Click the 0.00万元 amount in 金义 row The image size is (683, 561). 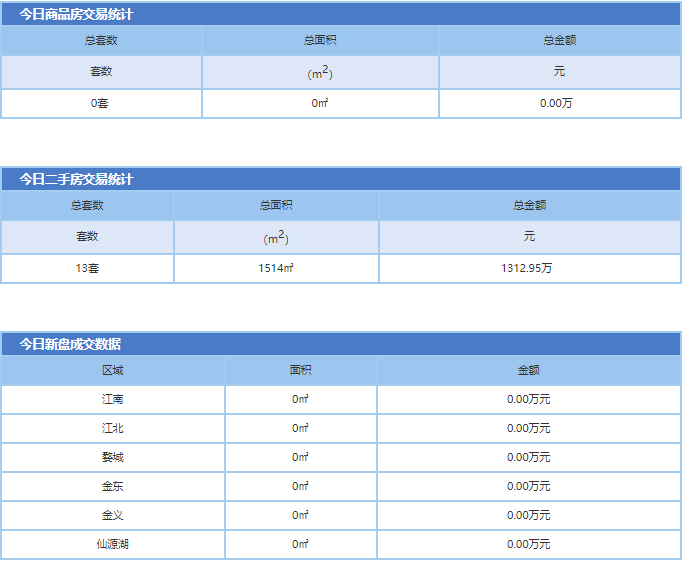529,515
